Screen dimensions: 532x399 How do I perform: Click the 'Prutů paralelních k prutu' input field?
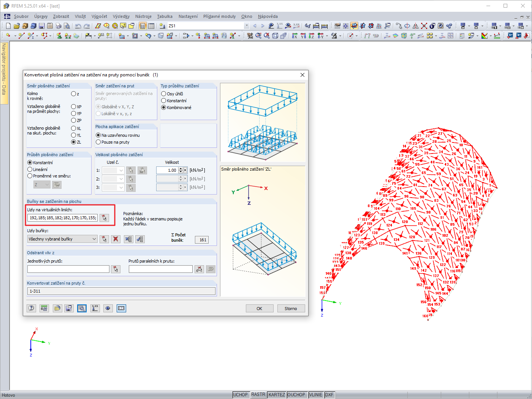coord(161,269)
